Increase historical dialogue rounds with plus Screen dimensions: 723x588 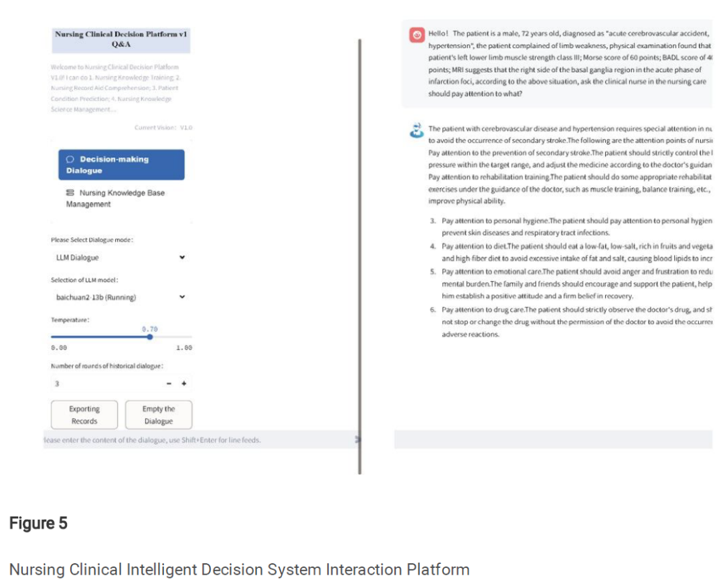184,383
